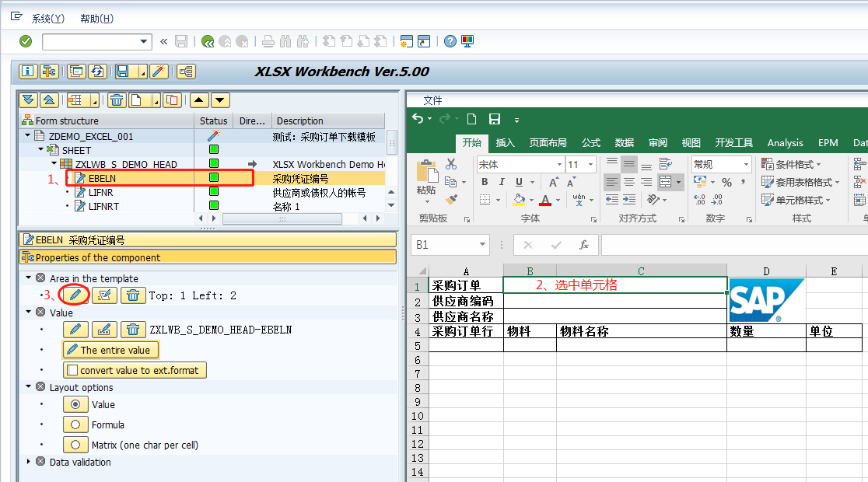Switch to Excel 公式 ribbon tab

[x=590, y=143]
